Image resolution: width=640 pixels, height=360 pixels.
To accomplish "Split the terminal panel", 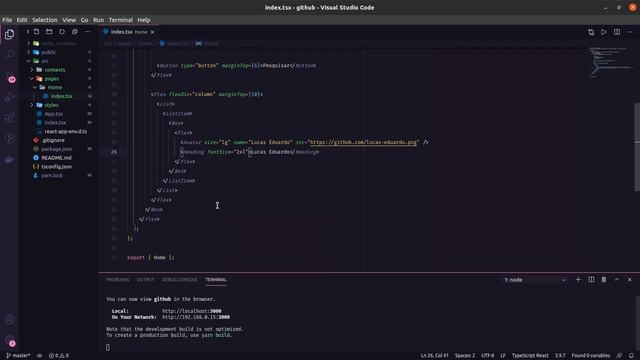I will click(x=591, y=280).
